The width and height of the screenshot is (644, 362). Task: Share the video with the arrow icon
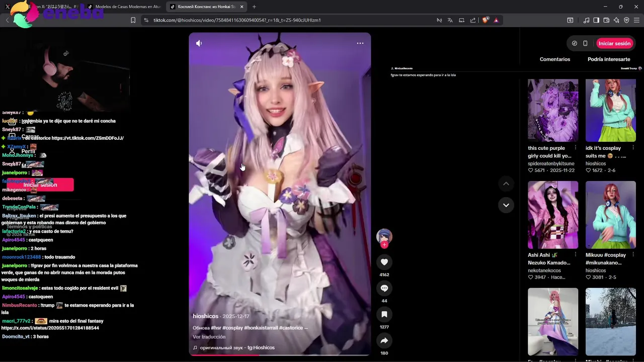384,340
